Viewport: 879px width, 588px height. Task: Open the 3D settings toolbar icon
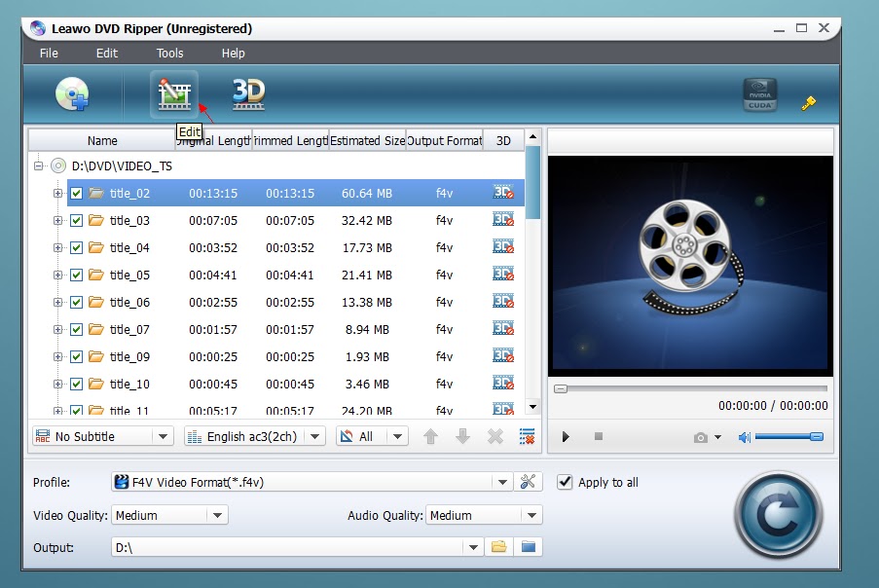[248, 93]
